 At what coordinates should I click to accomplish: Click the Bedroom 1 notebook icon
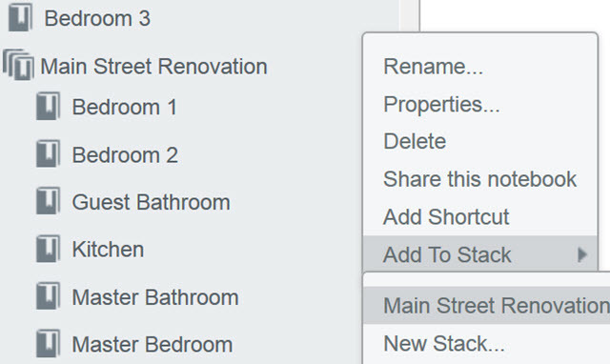49,106
